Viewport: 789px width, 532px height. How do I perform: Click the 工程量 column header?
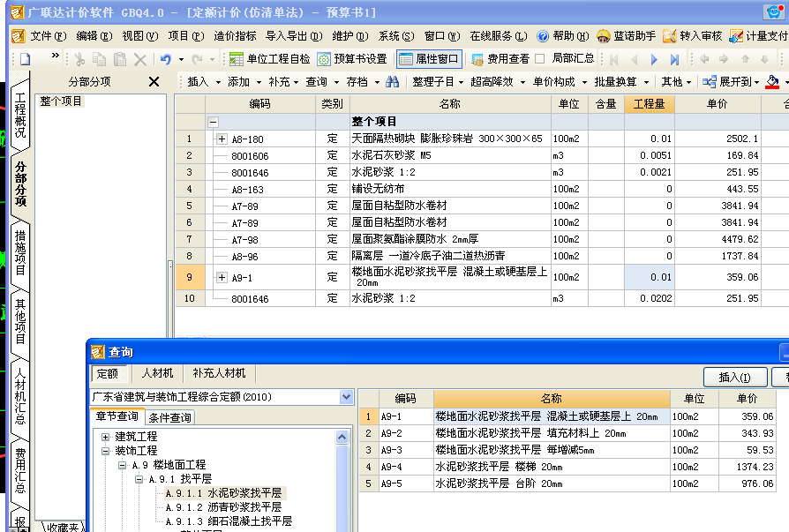pos(649,104)
